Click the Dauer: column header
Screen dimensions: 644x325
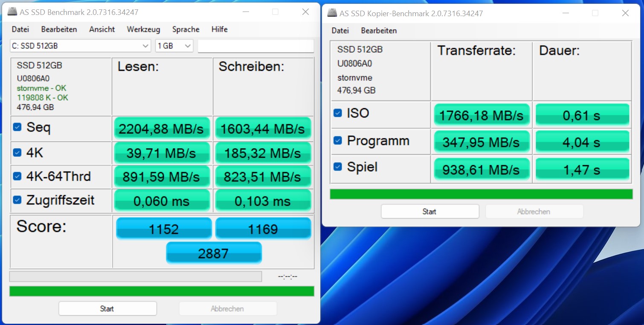point(559,51)
